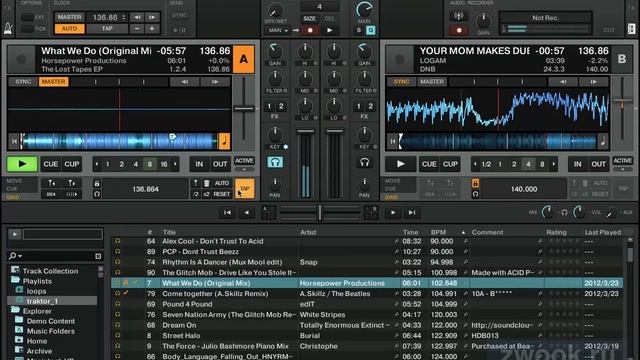Click RESET in Deck A grid panel

coord(222,194)
